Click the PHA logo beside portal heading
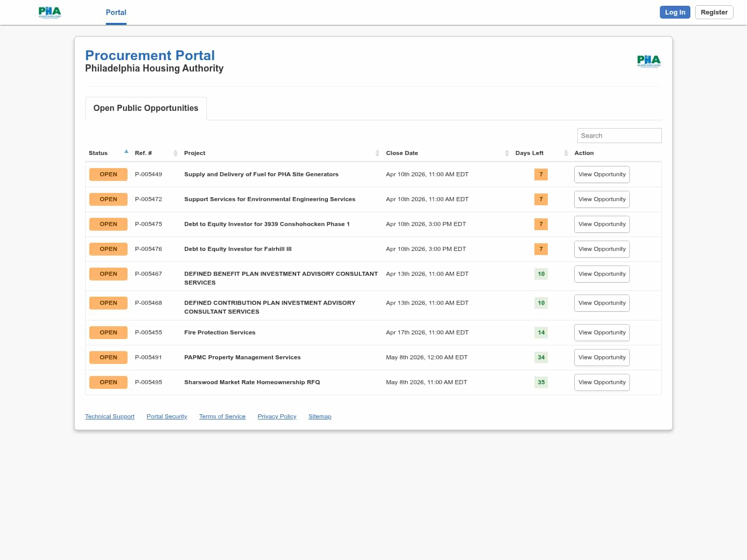Screen dimensions: 747x560 648,61
